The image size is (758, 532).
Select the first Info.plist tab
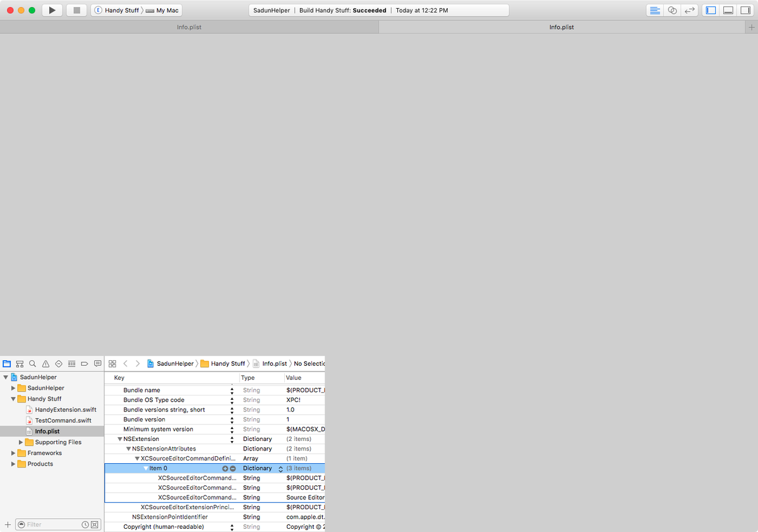point(189,27)
